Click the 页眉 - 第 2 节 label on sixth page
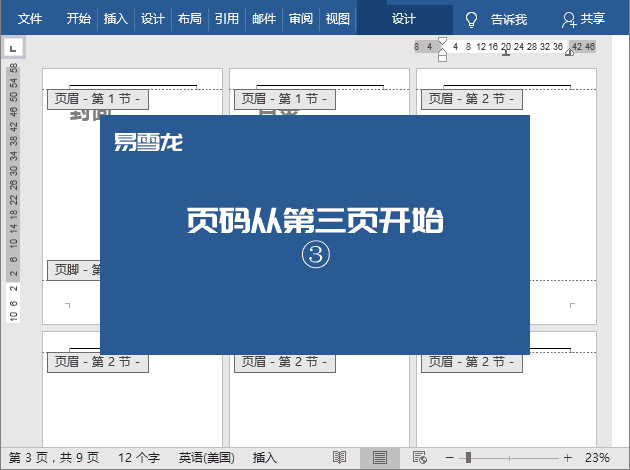 472,362
